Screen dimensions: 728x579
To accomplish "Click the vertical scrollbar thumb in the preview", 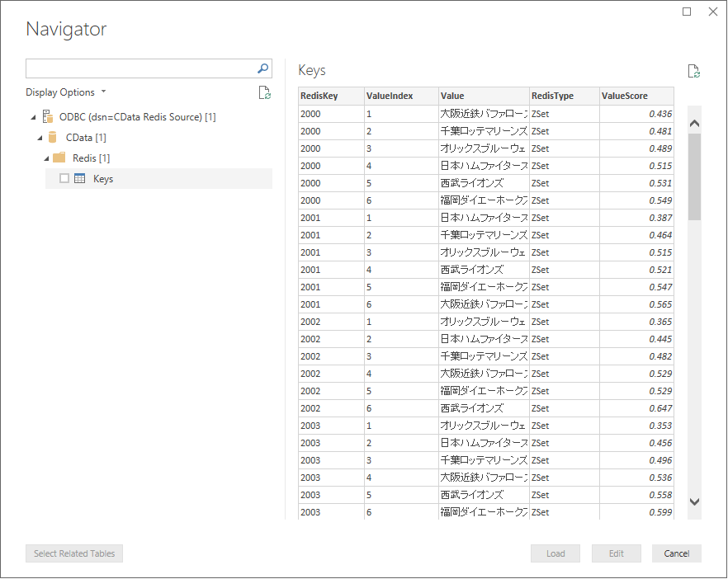I will [x=695, y=177].
